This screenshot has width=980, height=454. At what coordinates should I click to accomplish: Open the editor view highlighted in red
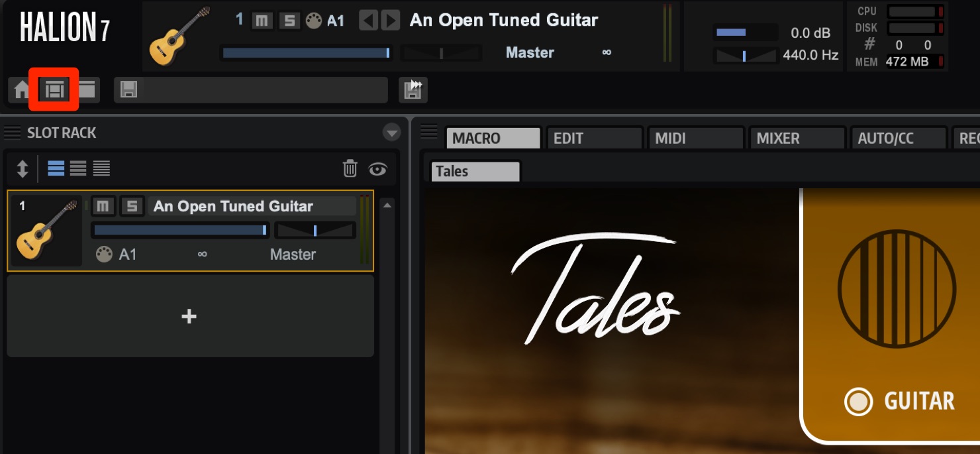click(x=54, y=89)
